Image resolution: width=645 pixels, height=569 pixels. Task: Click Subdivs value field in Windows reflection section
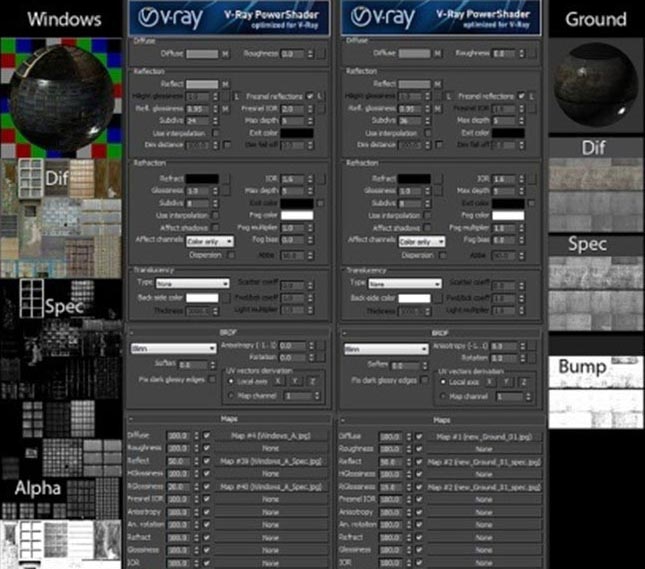click(x=198, y=121)
